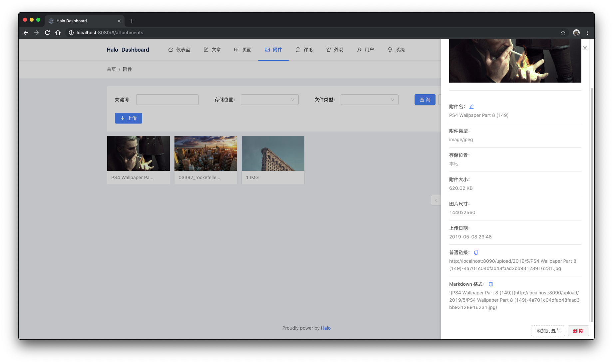Reload the page with browser refresh icon

pos(47,33)
